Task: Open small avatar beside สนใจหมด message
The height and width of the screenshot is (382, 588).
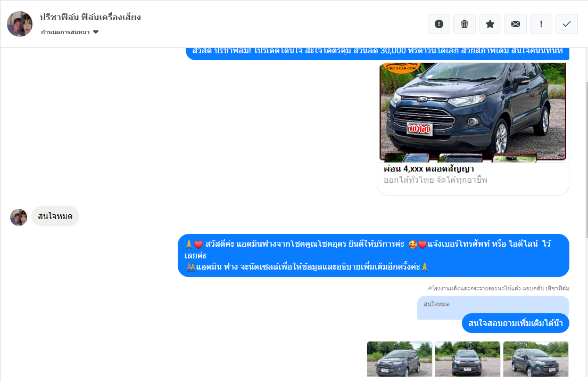Action: [19, 217]
